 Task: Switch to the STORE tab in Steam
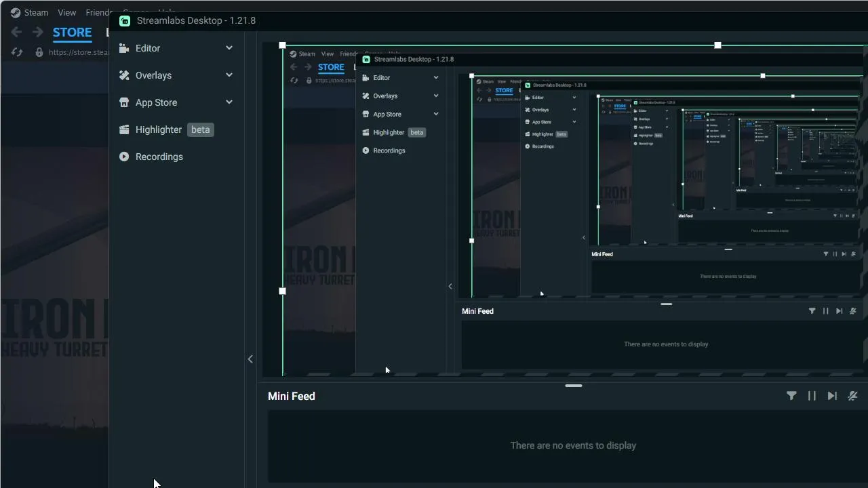click(x=73, y=33)
